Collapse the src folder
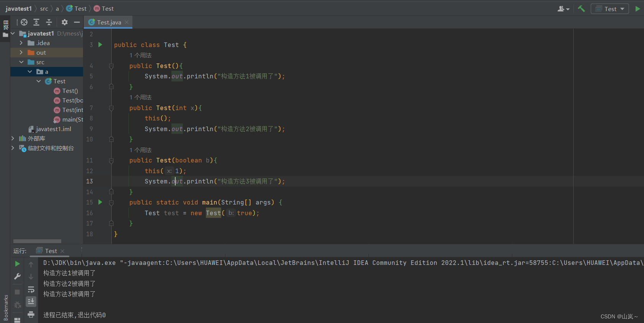This screenshot has width=644, height=323. pos(21,62)
